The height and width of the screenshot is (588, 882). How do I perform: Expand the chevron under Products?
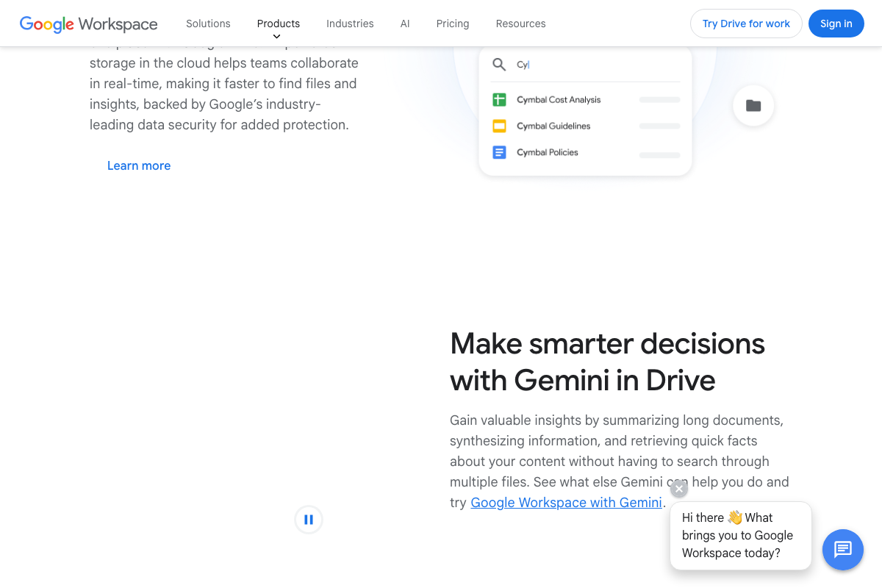point(277,37)
